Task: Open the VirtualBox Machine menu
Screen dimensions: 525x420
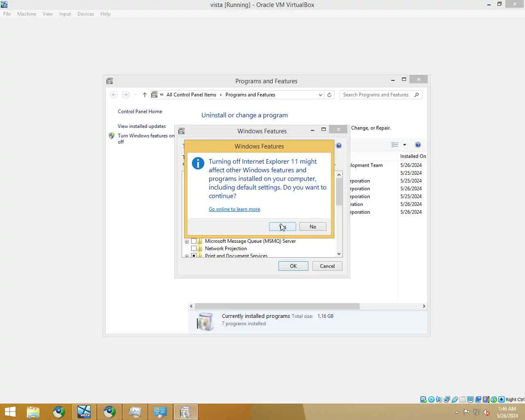Action: tap(27, 14)
